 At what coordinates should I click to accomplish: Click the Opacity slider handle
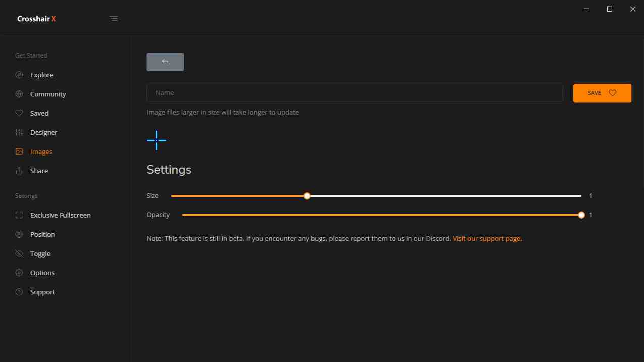point(581,215)
